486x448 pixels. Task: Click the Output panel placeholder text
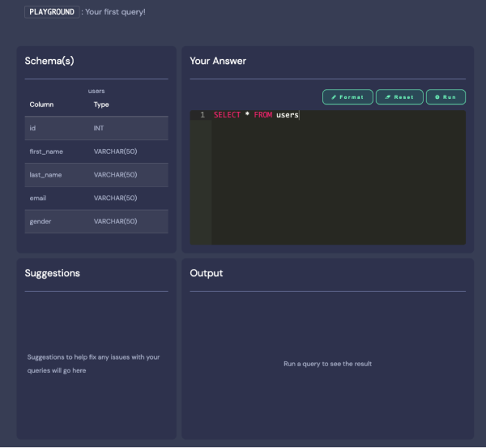click(x=327, y=364)
